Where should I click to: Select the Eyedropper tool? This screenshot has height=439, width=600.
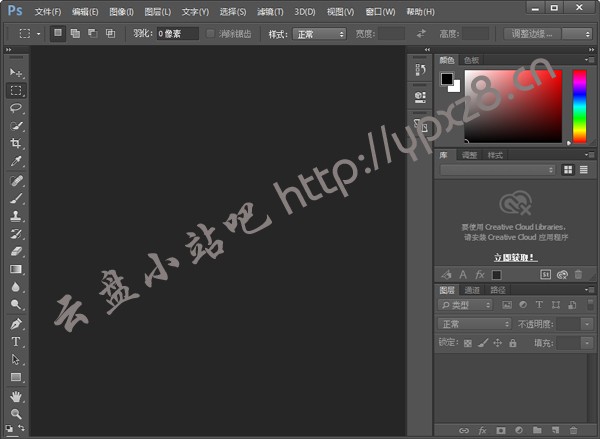(x=16, y=161)
